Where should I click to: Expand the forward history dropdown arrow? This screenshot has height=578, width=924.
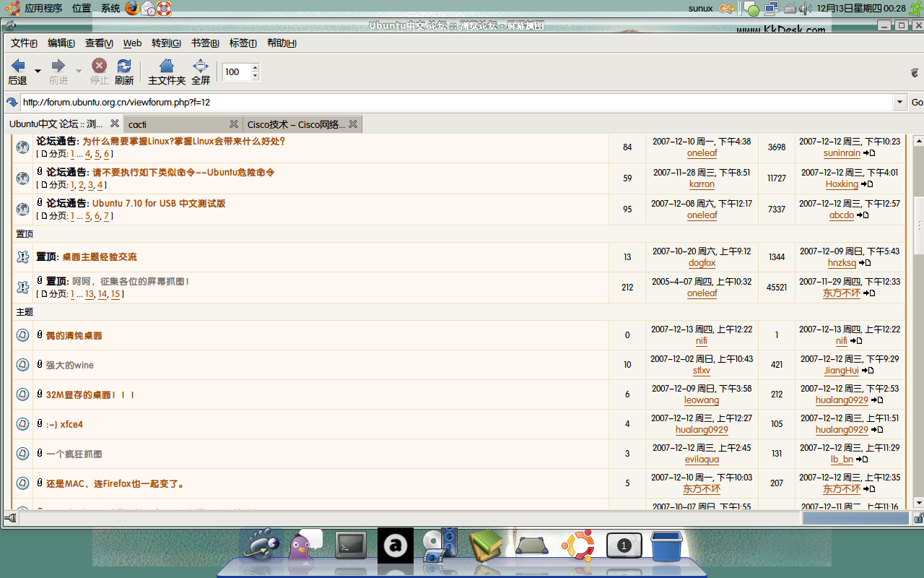(x=79, y=71)
